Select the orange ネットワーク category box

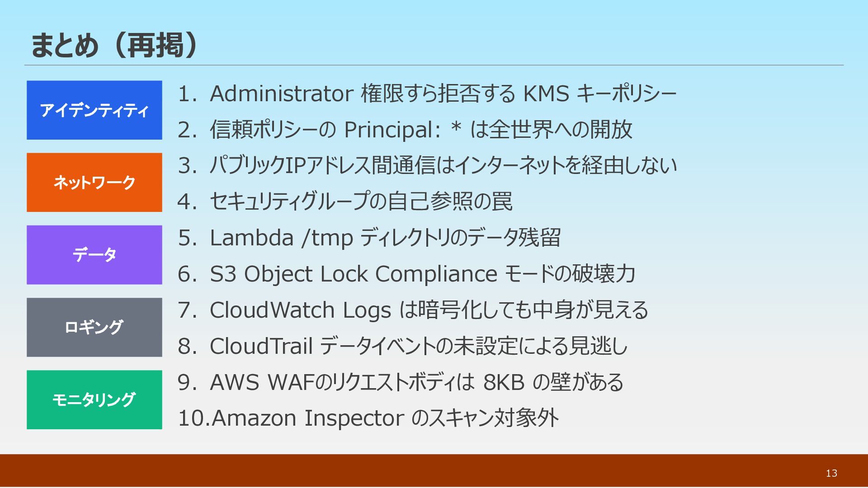[94, 183]
